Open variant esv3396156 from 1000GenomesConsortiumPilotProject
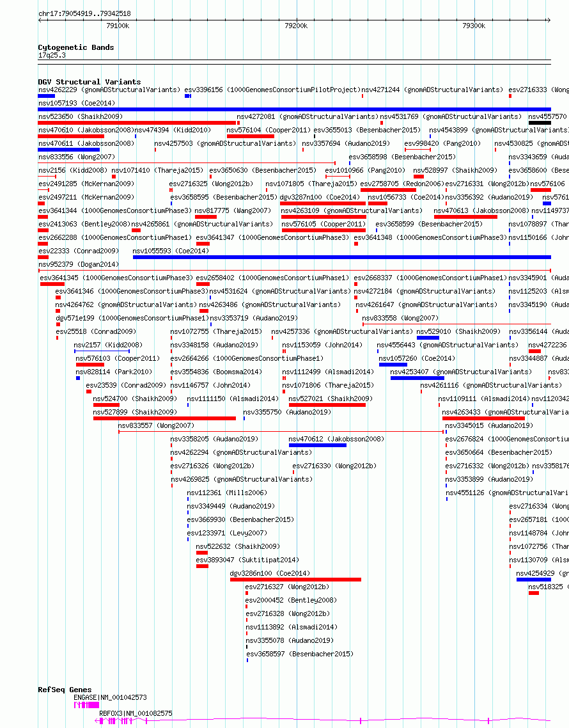569x728 pixels. point(272,90)
